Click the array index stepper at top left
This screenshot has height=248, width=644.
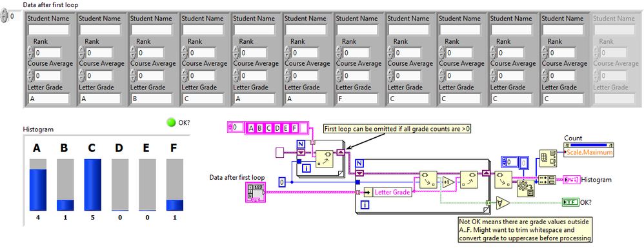4,16
